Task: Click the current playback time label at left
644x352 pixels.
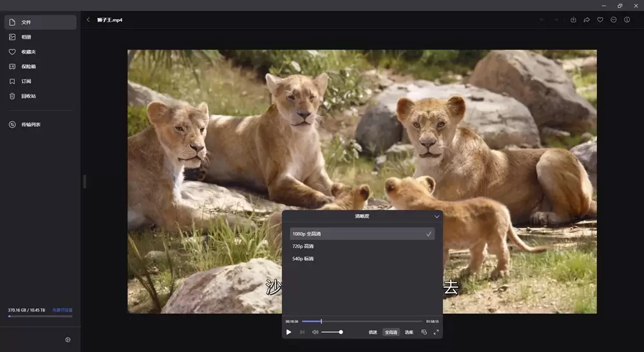Action: pyautogui.click(x=292, y=322)
